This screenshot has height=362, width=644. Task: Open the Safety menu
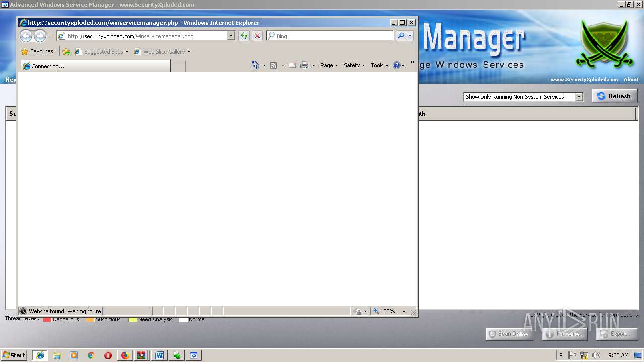pos(354,65)
